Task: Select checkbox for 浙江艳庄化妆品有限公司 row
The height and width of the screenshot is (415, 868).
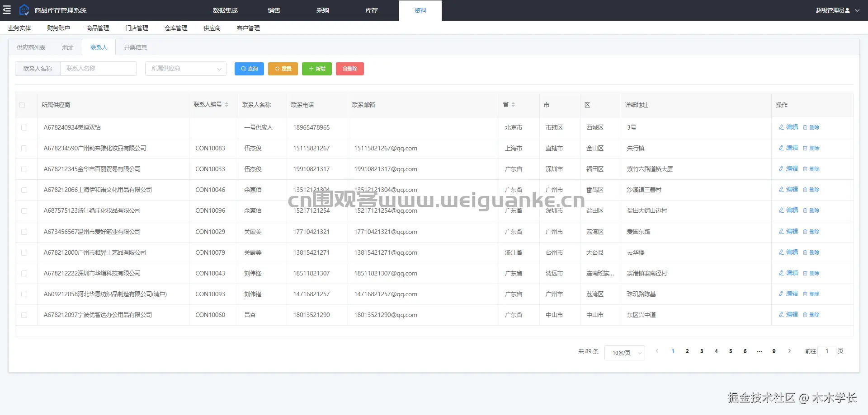Action: pyautogui.click(x=24, y=211)
